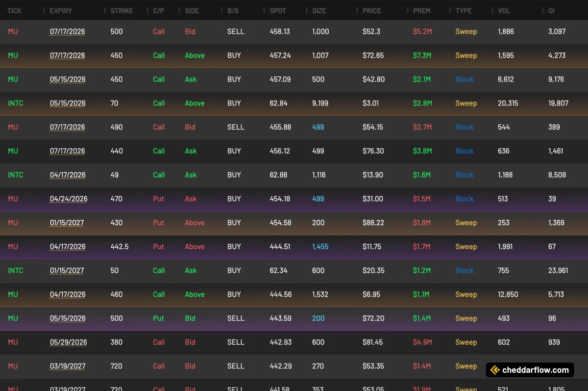
Task: Click the B/S column header
Action: click(233, 11)
